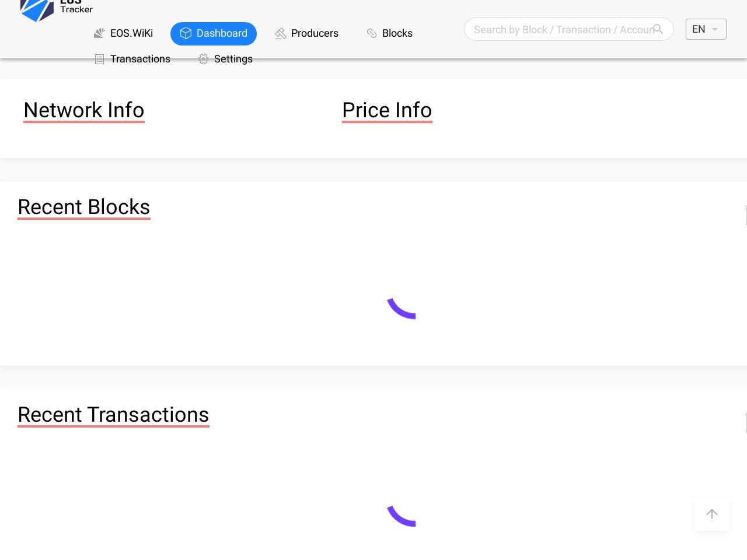Click the Blocks chain-link icon
The height and width of the screenshot is (560, 747).
372,33
